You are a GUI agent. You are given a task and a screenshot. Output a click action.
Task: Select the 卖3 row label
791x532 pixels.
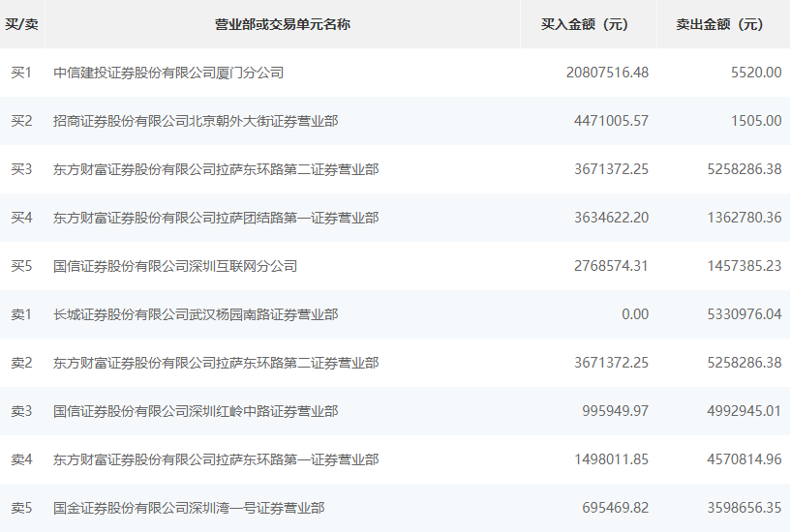tap(21, 411)
